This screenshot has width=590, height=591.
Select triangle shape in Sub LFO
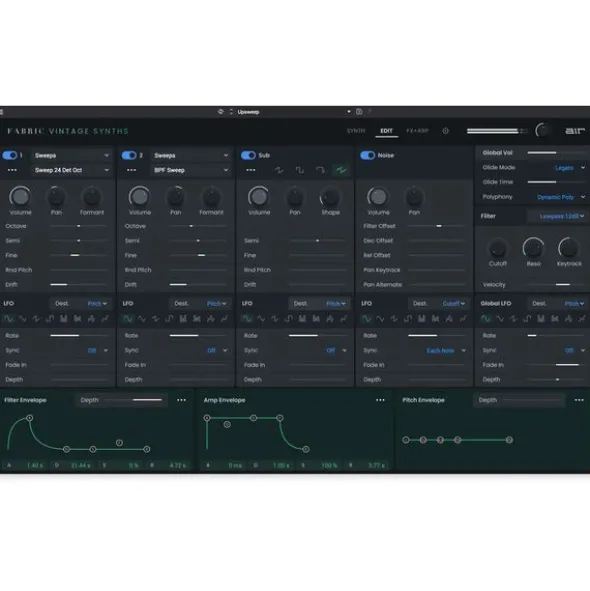[261, 319]
